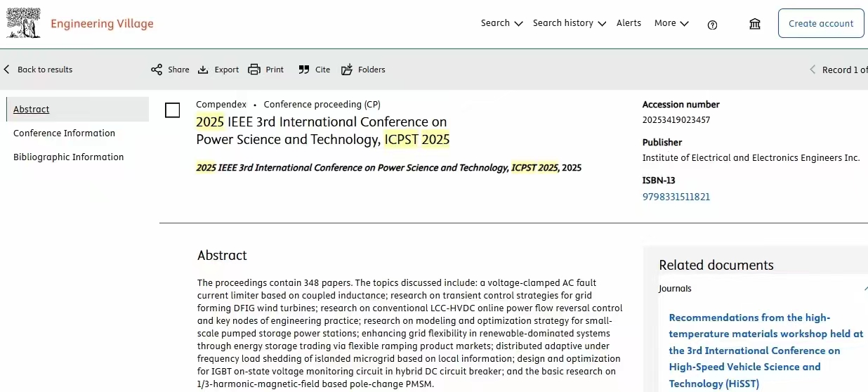Click the Elsevier tree logo
This screenshot has width=868, height=392.
(23, 23)
